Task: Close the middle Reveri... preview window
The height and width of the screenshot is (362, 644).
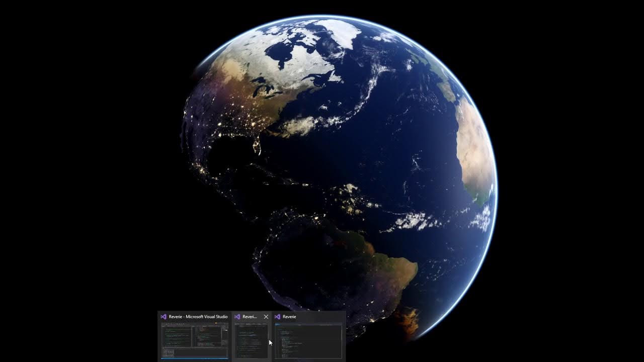Action: (x=266, y=317)
